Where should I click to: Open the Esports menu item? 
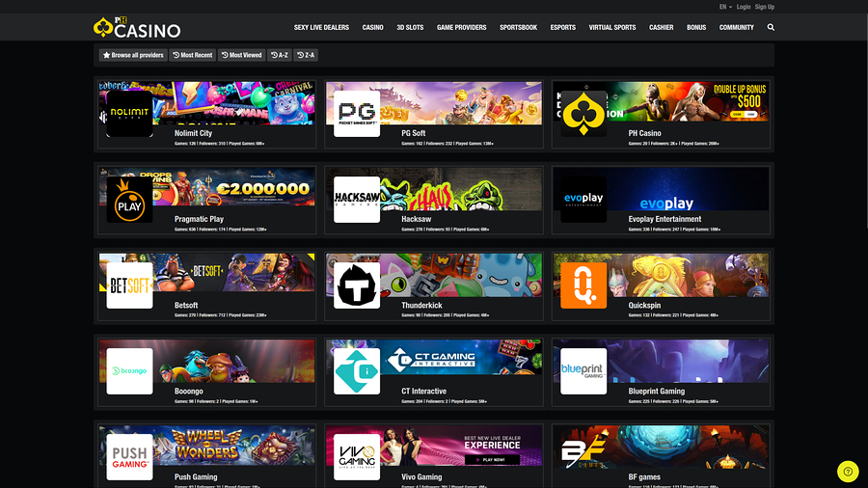562,27
